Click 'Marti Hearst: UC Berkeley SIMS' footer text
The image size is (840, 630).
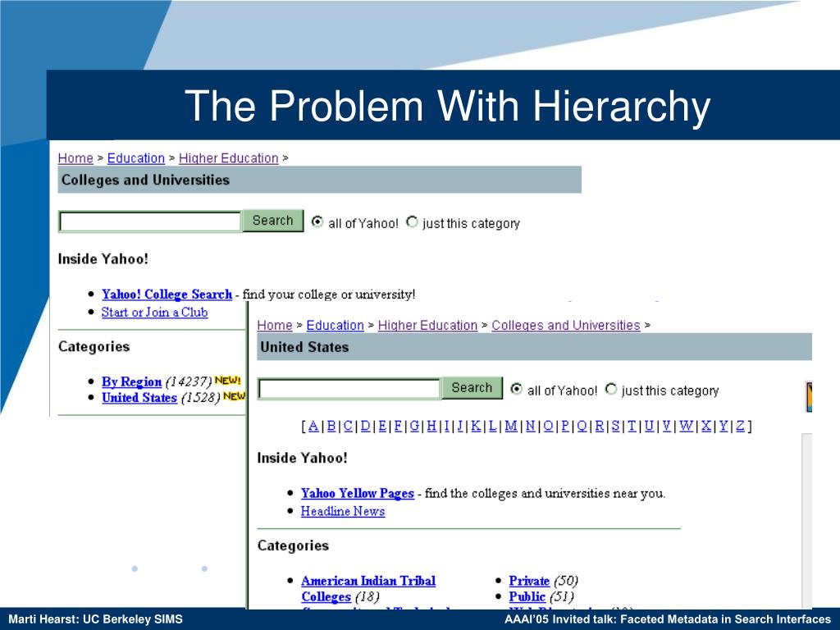coord(95,619)
